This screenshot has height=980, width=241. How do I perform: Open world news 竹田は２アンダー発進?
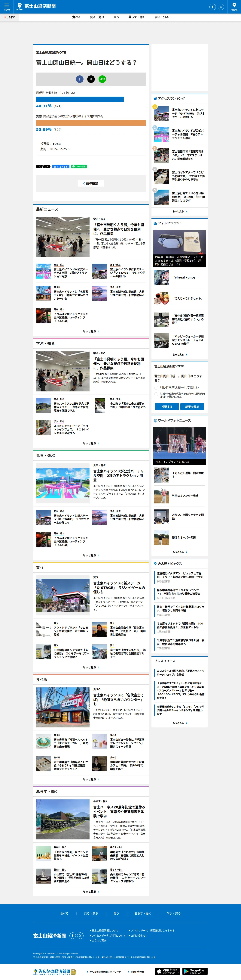point(185,496)
